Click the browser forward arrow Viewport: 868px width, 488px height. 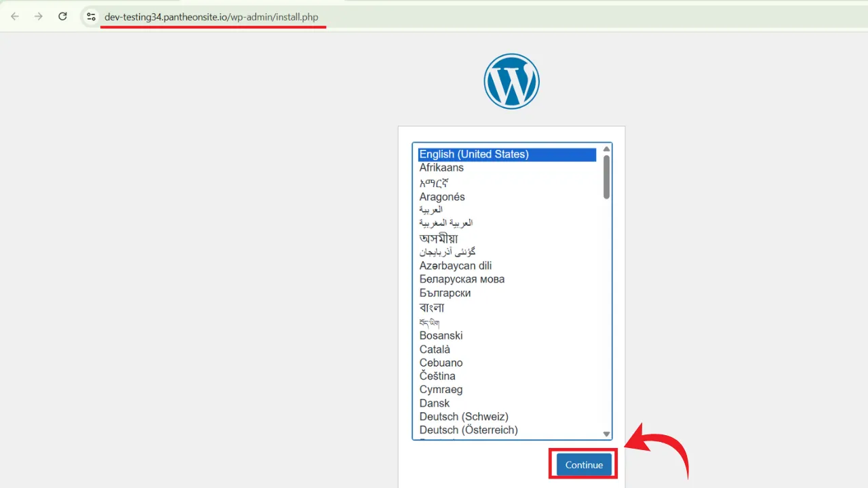[39, 16]
